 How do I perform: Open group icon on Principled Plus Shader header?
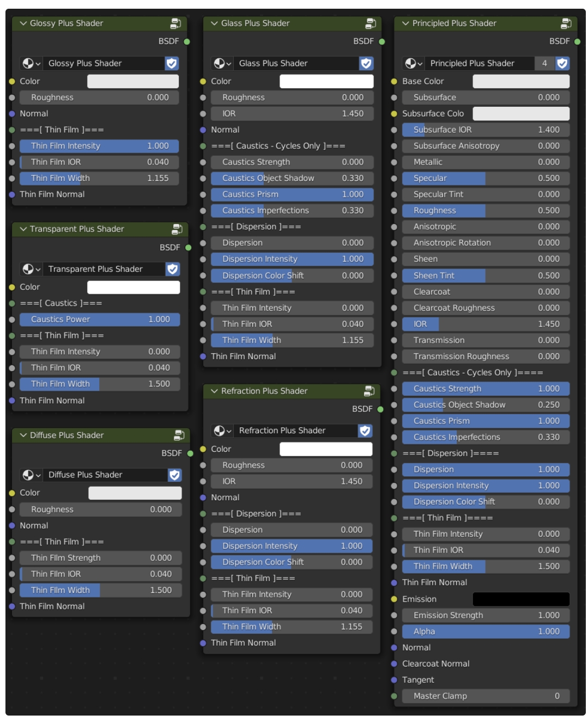(566, 23)
